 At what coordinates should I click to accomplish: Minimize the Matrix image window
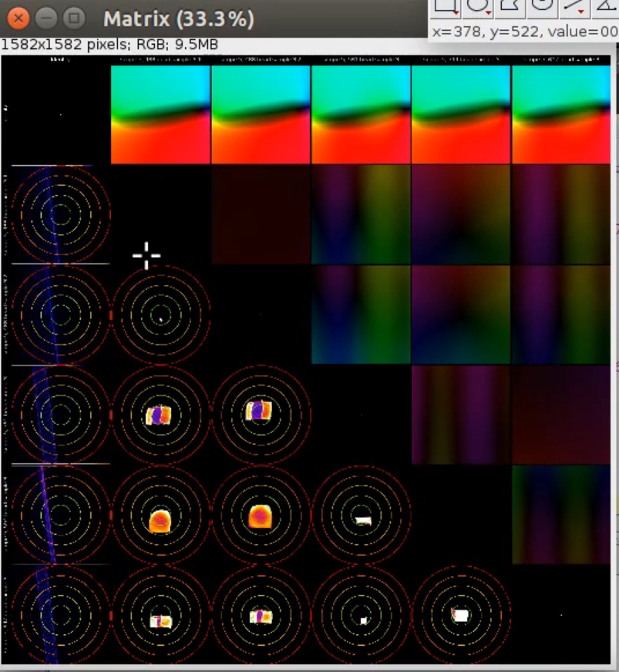47,18
